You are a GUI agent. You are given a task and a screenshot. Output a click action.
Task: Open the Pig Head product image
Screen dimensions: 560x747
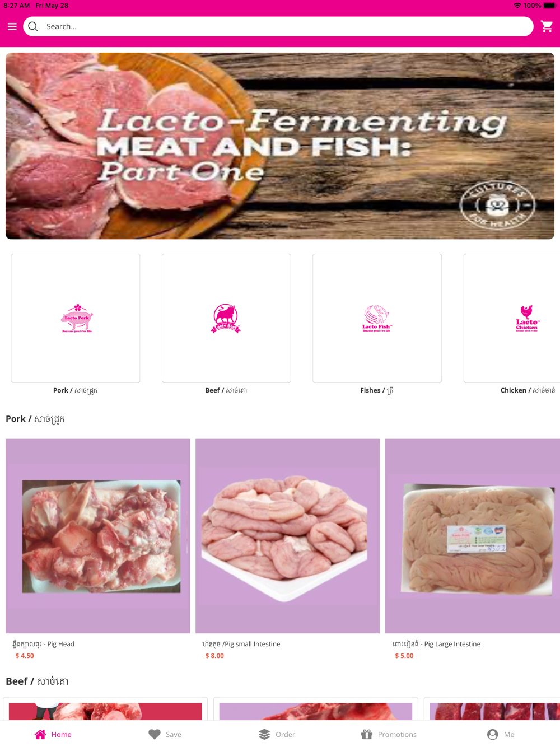(98, 536)
